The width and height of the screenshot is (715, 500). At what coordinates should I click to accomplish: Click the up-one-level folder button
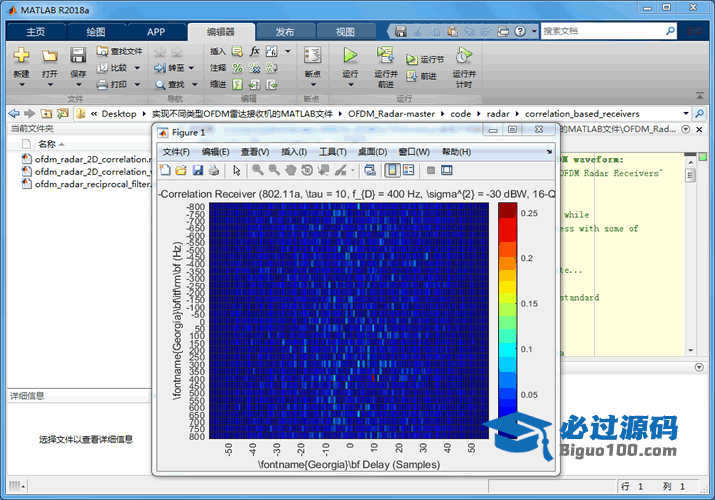[46, 113]
